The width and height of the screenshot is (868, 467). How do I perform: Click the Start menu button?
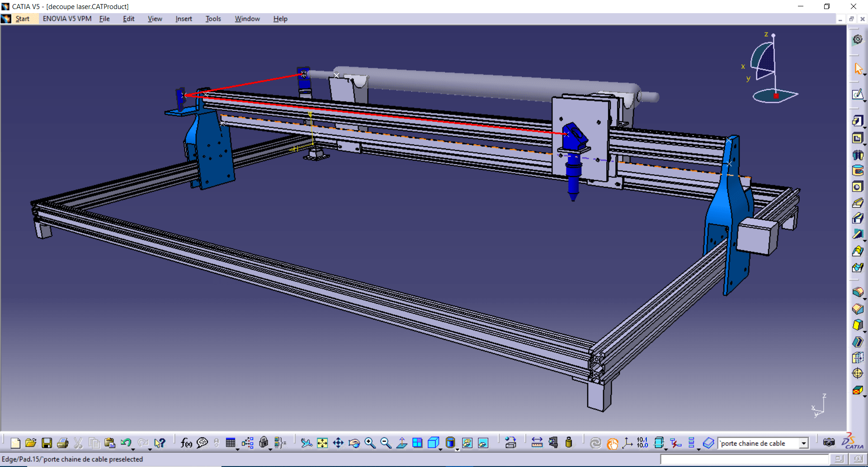click(x=22, y=19)
